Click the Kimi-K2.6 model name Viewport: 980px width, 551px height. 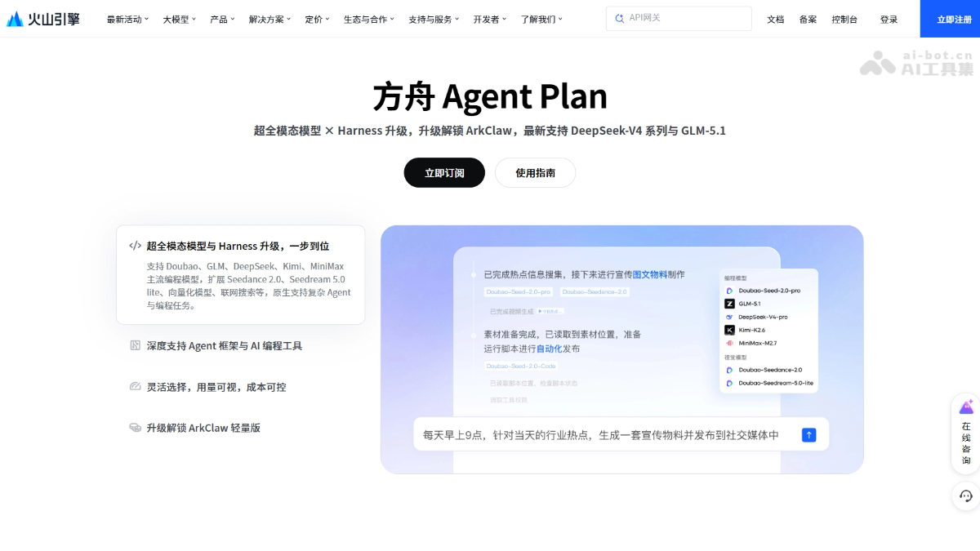tap(751, 330)
